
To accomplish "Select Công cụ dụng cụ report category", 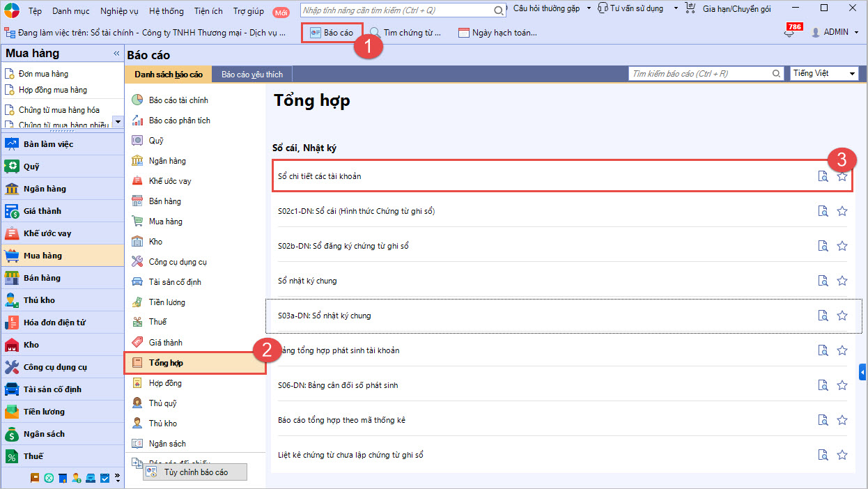I will [x=177, y=262].
